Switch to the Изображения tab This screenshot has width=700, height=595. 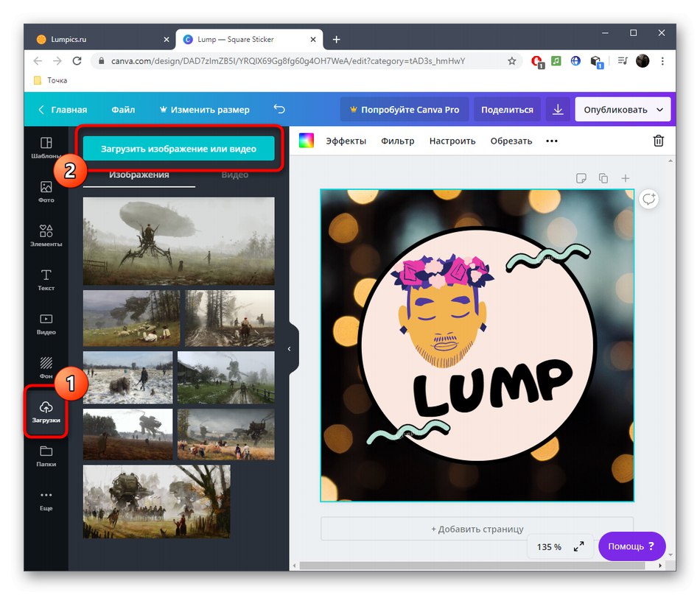click(x=139, y=175)
